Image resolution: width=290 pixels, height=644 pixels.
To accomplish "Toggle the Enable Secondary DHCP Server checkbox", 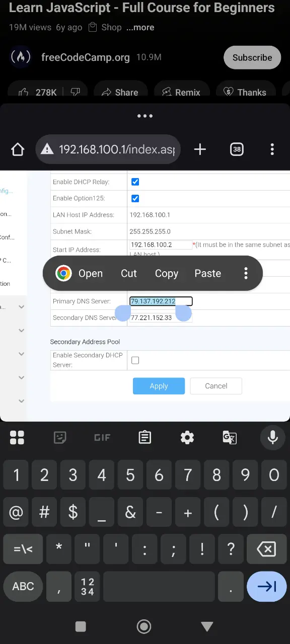I will pyautogui.click(x=135, y=360).
